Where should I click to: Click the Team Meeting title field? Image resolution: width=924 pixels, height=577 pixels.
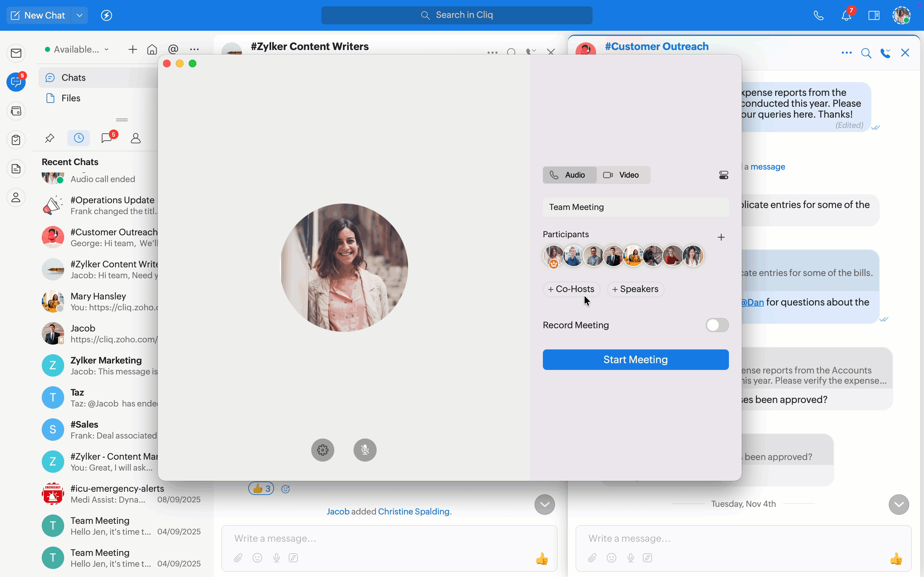pos(635,207)
